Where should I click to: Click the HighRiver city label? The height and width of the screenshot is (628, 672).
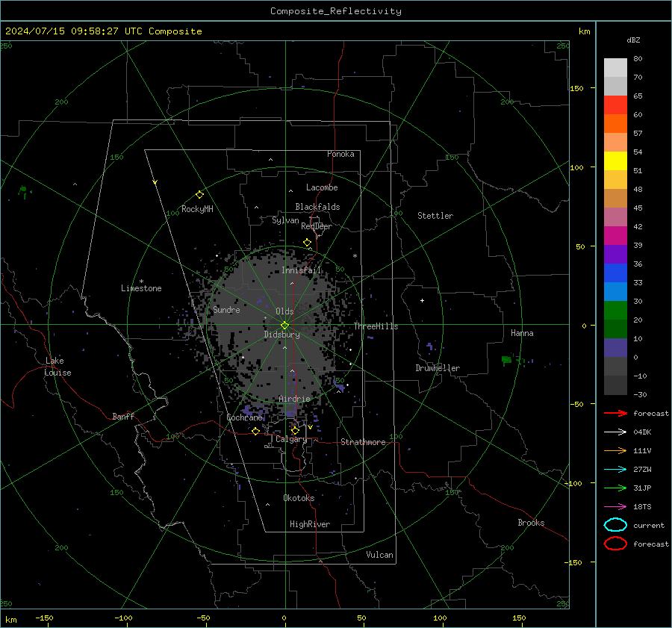(x=309, y=524)
